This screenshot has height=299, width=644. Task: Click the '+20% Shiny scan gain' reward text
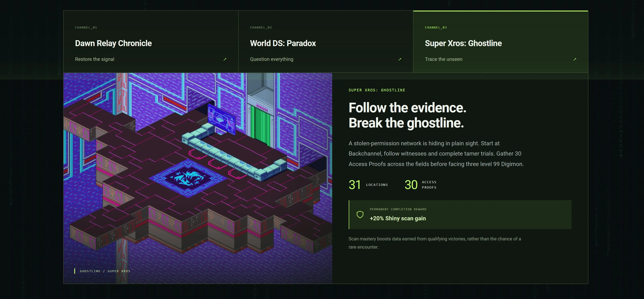(x=398, y=218)
